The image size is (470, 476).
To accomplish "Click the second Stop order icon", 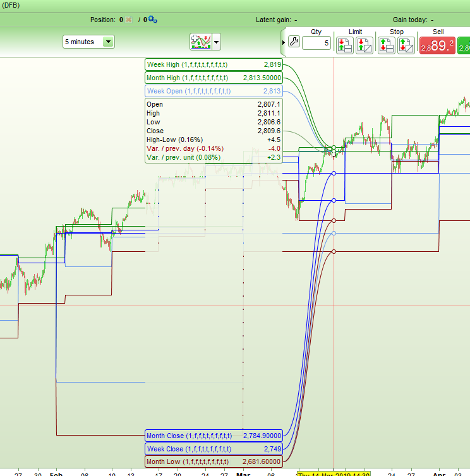I will [406, 45].
